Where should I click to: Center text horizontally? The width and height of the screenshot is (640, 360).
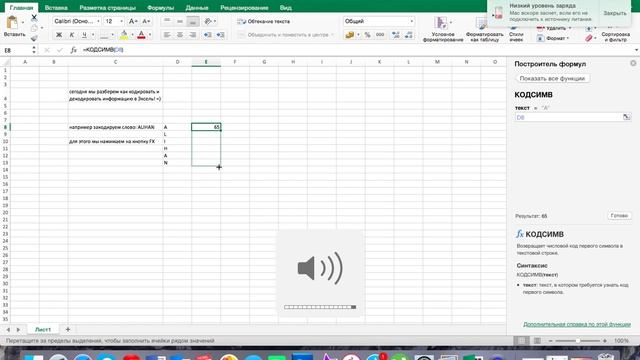coord(180,35)
